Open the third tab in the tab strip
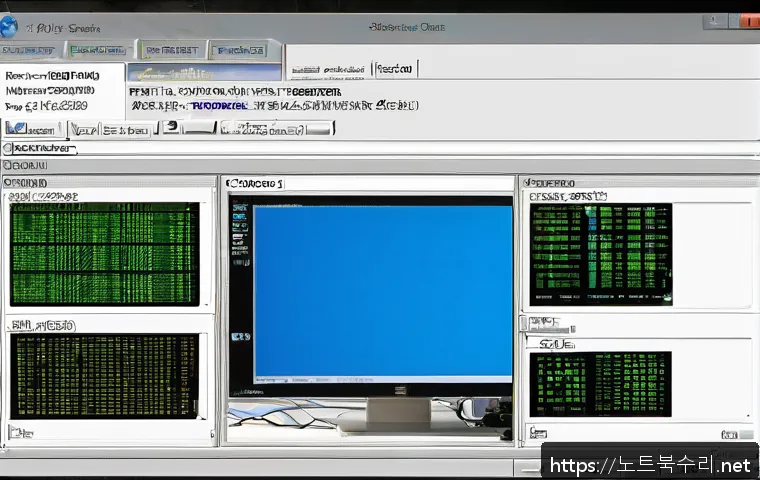 (172, 50)
